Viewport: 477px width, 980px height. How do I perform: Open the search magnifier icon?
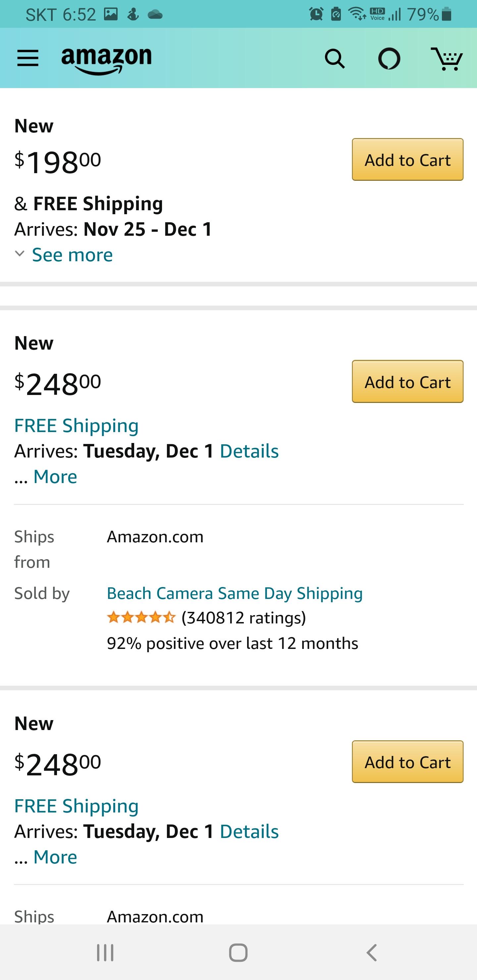coord(335,59)
